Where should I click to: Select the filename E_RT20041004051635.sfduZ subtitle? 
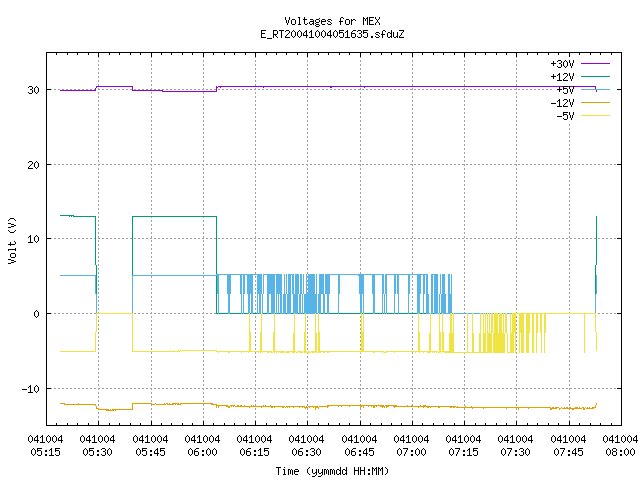pos(332,34)
